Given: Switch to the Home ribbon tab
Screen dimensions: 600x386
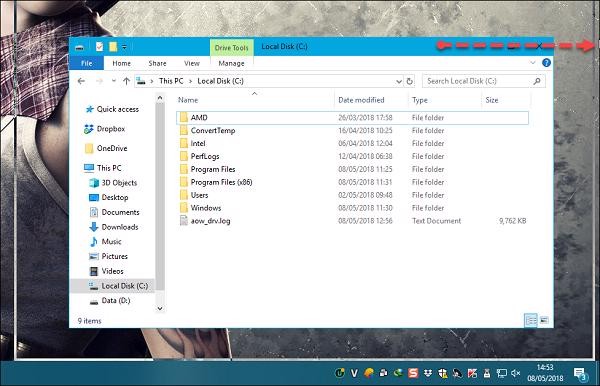Looking at the screenshot, I should (x=121, y=63).
